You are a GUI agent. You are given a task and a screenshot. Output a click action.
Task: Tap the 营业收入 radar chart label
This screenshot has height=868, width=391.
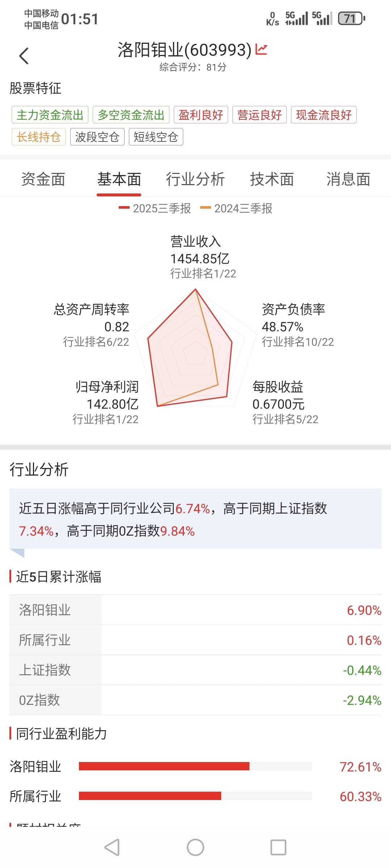pos(196,242)
